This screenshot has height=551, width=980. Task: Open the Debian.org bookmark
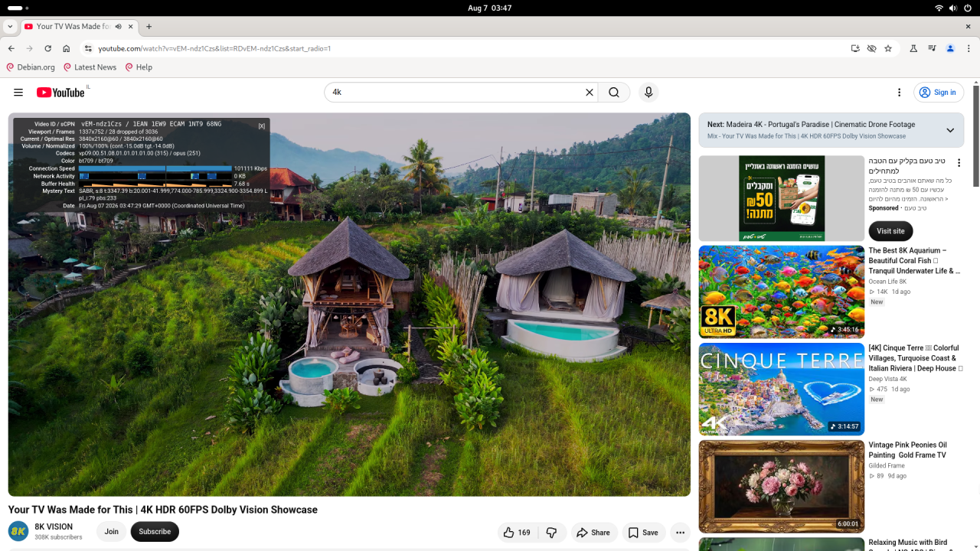pos(31,67)
